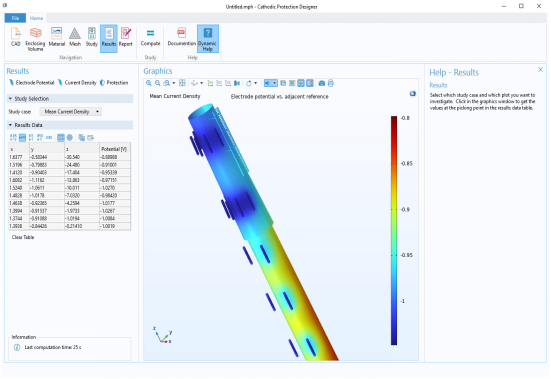Toggle Dynamic Help panel
The height and width of the screenshot is (379, 551).
(207, 39)
